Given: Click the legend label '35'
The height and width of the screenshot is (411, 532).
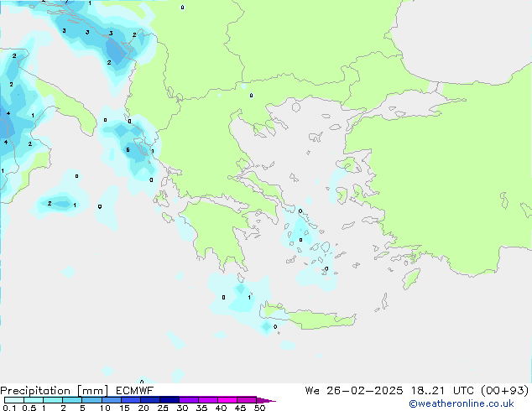Looking at the screenshot, I should click(x=201, y=408).
